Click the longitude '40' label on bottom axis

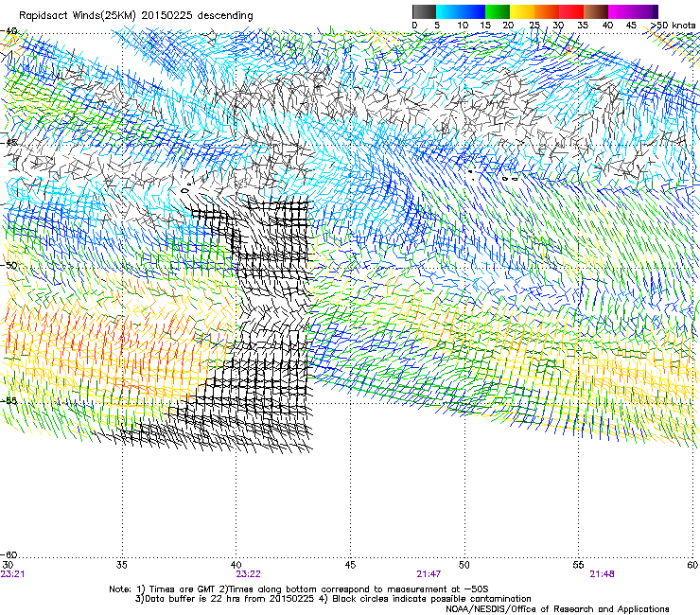click(x=236, y=565)
